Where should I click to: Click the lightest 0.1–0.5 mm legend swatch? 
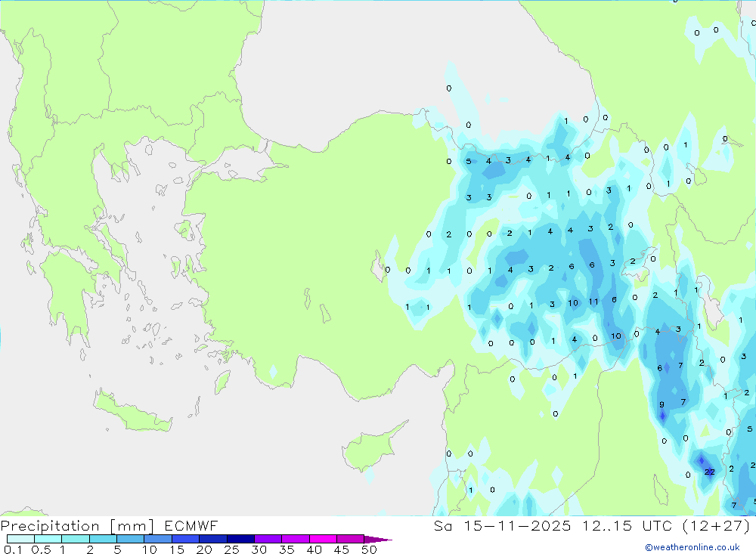coord(20,539)
